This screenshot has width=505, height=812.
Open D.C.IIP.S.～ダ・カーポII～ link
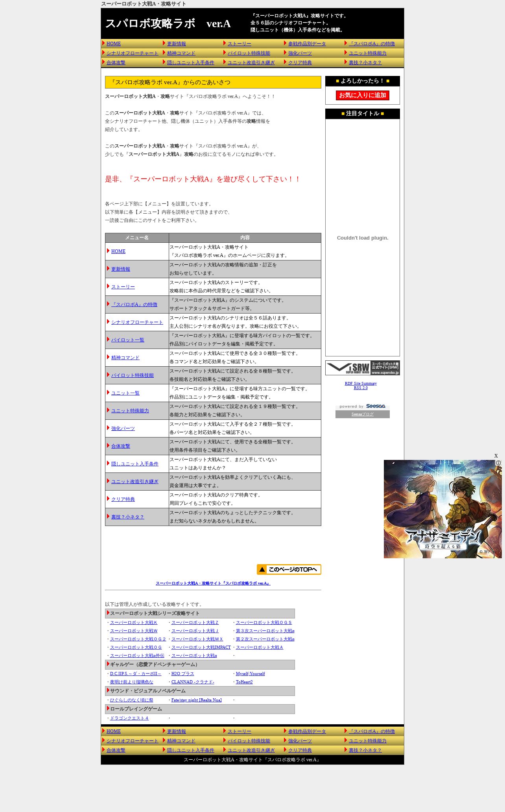tap(136, 674)
